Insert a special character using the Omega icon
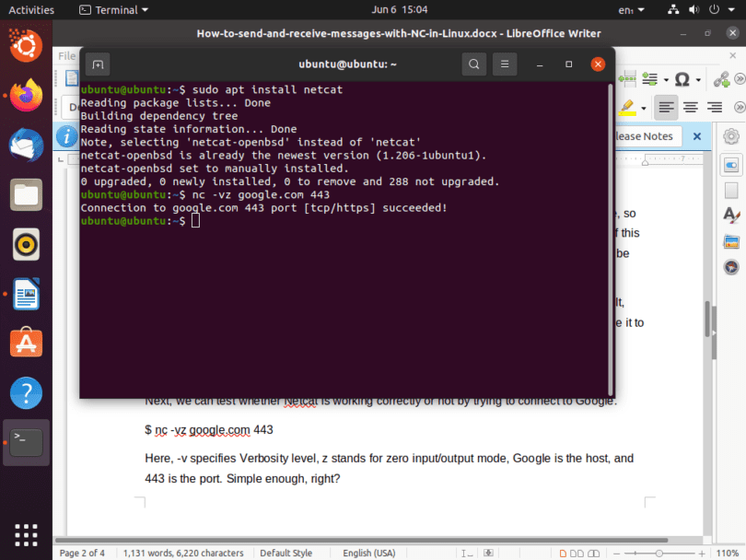746x560 pixels. click(683, 79)
